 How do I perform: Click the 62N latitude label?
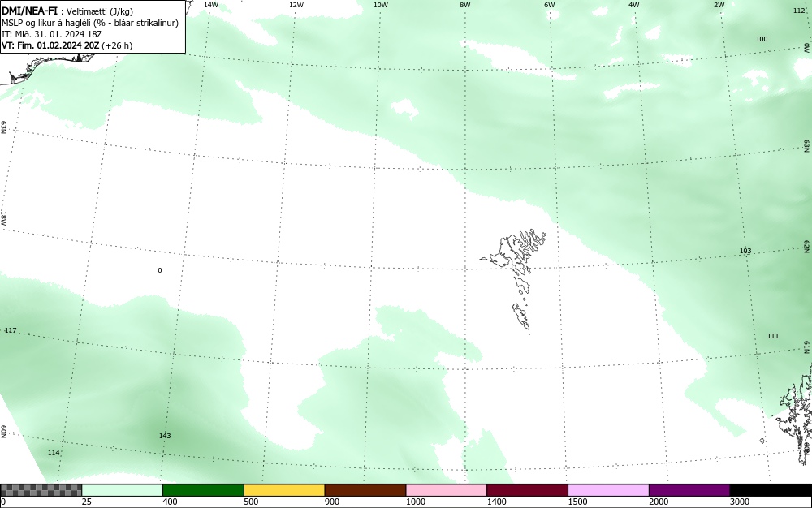coord(807,246)
